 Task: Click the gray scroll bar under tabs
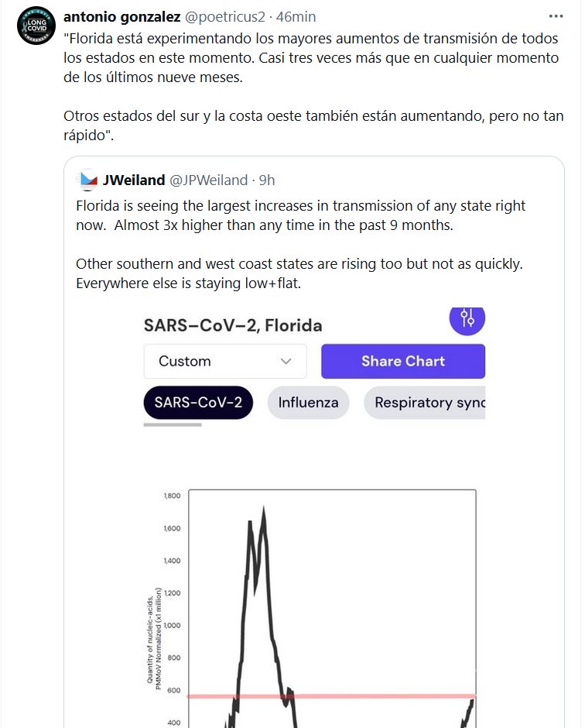(173, 424)
